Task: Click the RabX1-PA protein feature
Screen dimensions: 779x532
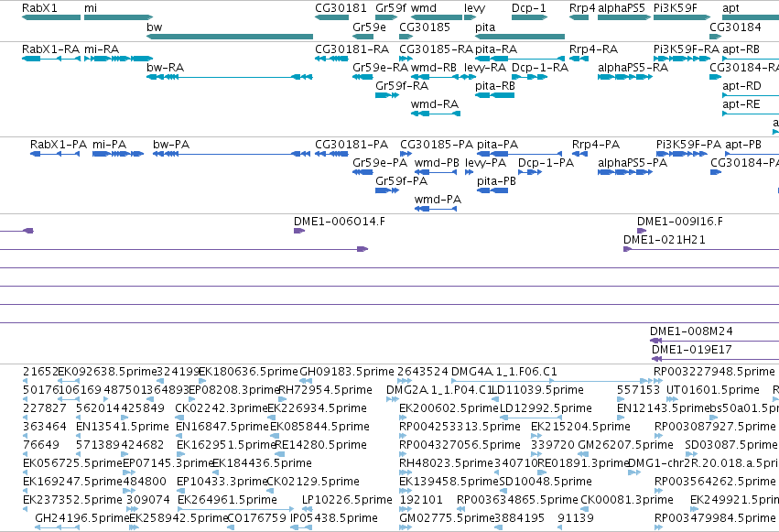Action: tap(55, 154)
